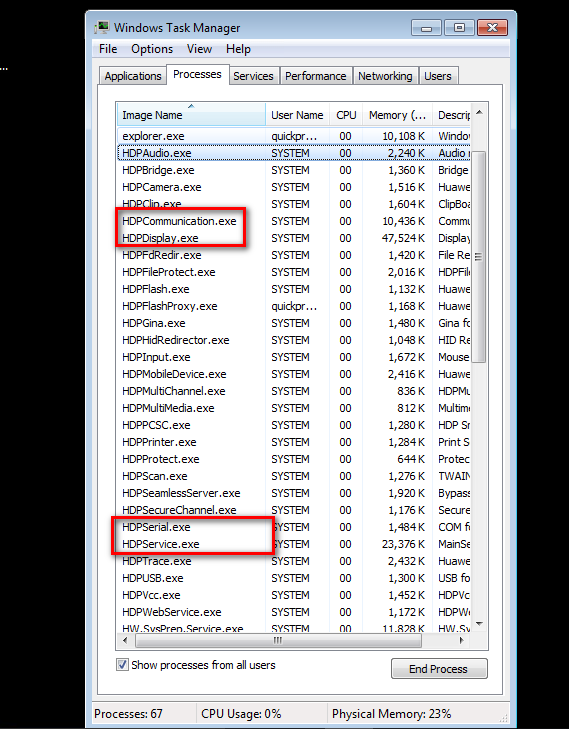The width and height of the screenshot is (569, 729).
Task: Open the File menu
Action: [108, 49]
